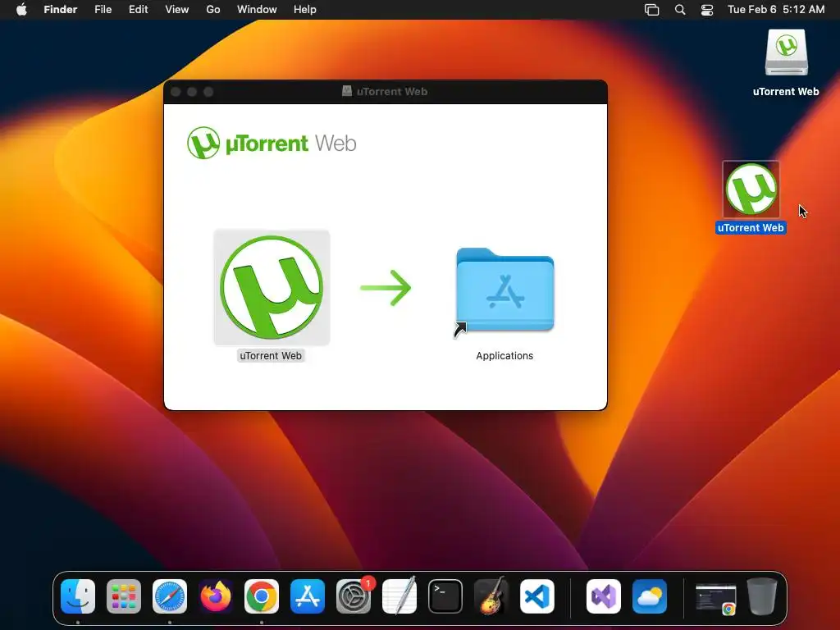
Task: Open the Weather app from the Dock
Action: tap(650, 596)
